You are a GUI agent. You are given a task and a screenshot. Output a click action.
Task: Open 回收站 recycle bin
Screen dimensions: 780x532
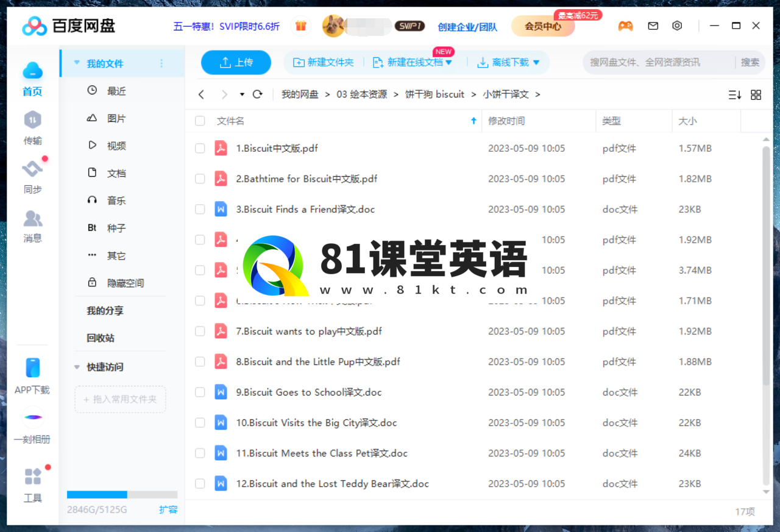tap(101, 338)
